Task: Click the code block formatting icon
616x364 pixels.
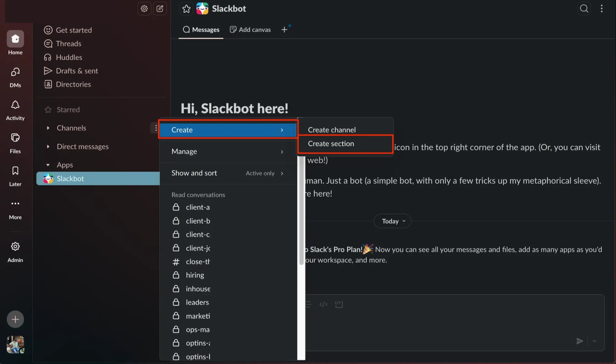Action: click(339, 304)
